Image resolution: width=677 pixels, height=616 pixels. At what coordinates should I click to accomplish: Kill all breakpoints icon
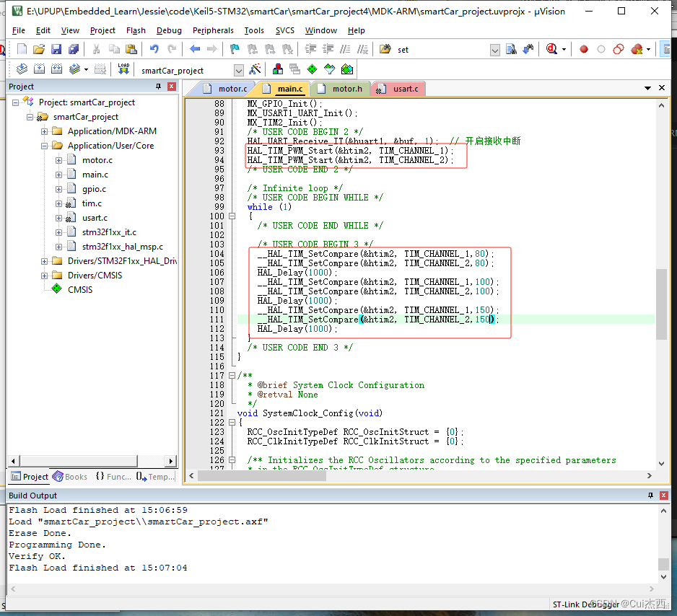tap(637, 49)
